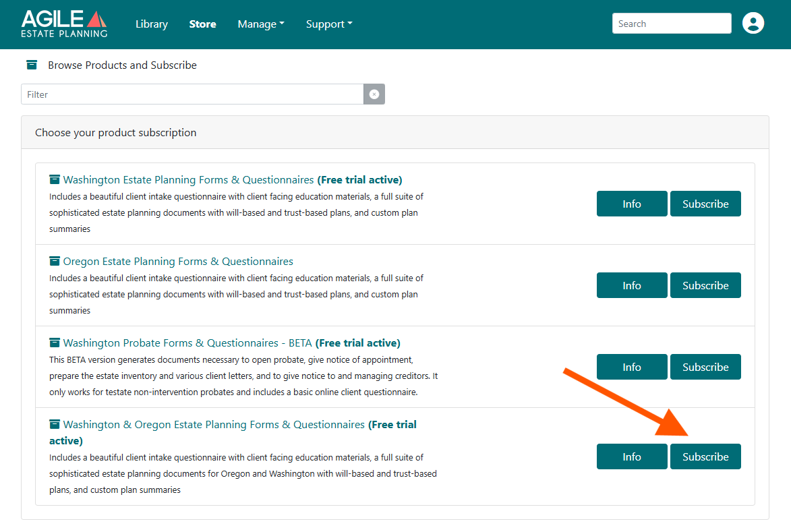
Task: Click the archive icon beside Browse Products
Action: [x=32, y=65]
